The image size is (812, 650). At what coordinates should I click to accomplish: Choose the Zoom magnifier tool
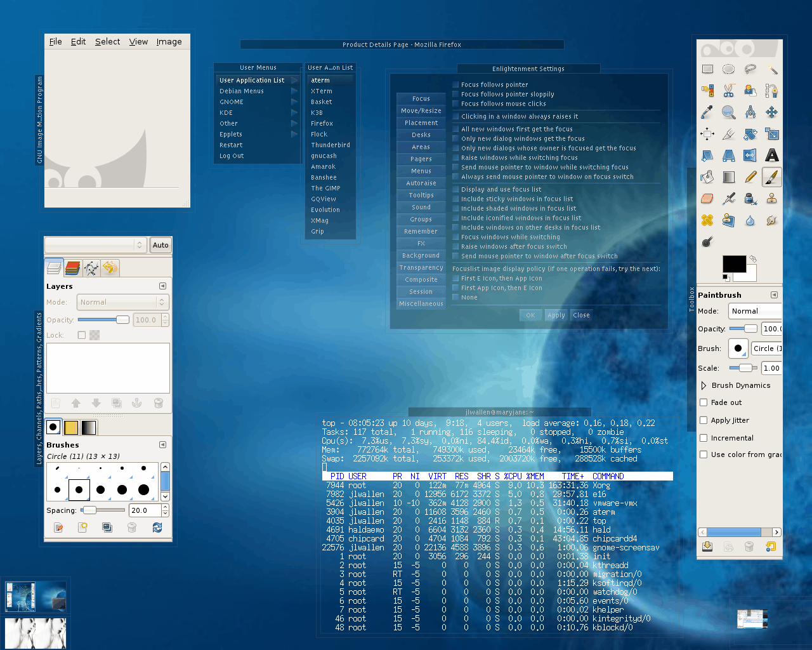coord(729,112)
